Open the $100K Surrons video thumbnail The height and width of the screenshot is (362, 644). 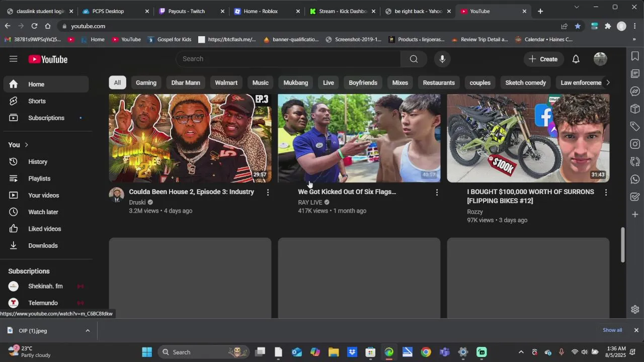(528, 138)
